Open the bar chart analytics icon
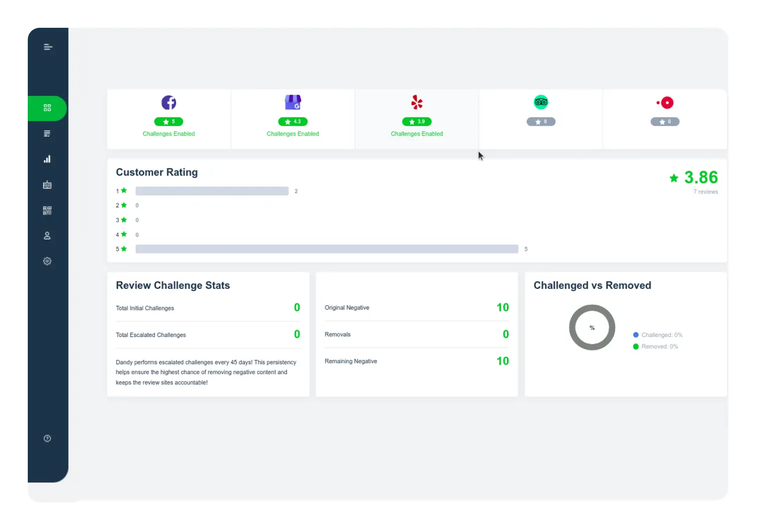This screenshot has width=766, height=532. (x=47, y=159)
